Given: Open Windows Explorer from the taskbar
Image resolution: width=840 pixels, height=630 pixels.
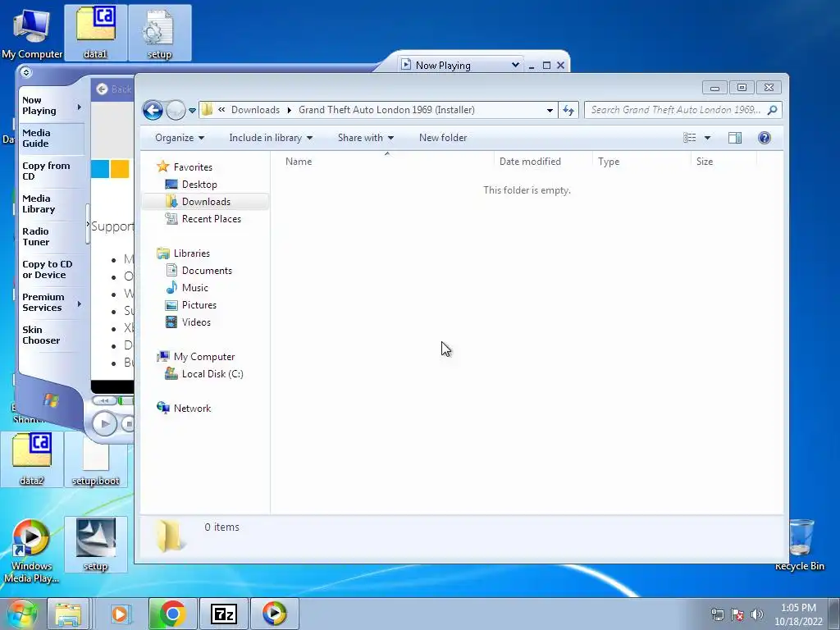Looking at the screenshot, I should click(68, 614).
